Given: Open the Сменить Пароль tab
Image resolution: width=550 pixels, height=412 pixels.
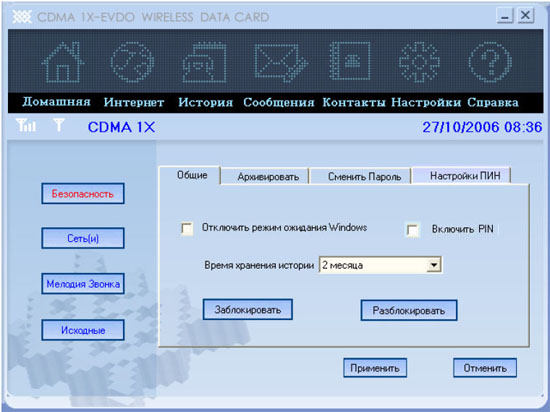Looking at the screenshot, I should (x=364, y=176).
